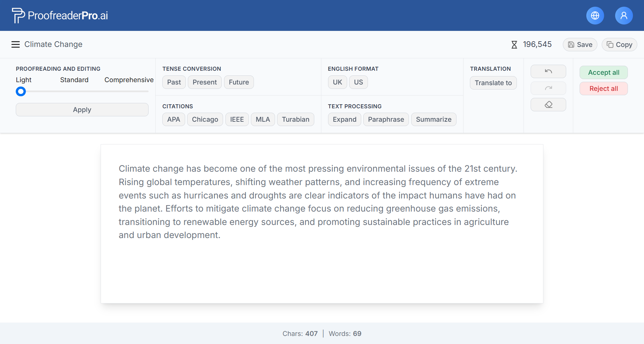Click the redo arrow button
The image size is (644, 344).
548,88
